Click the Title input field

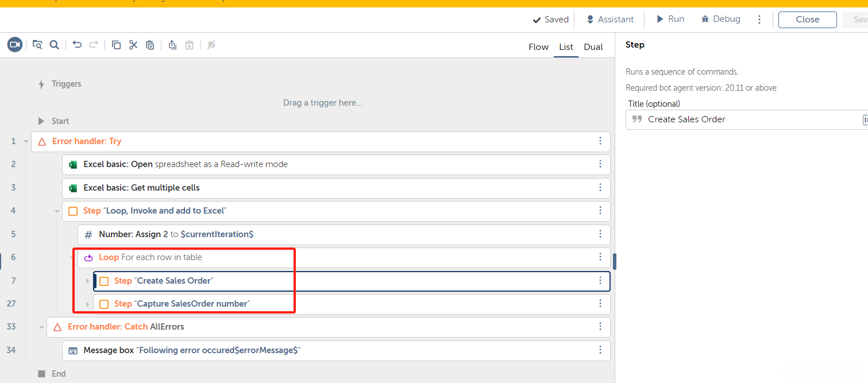coord(747,119)
